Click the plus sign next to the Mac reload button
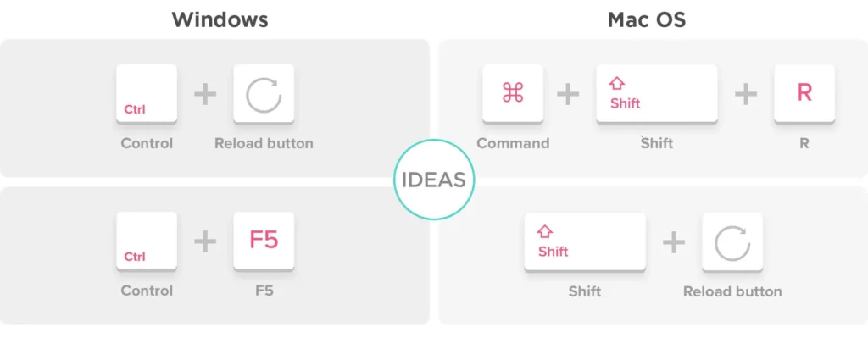The width and height of the screenshot is (868, 338). [674, 242]
